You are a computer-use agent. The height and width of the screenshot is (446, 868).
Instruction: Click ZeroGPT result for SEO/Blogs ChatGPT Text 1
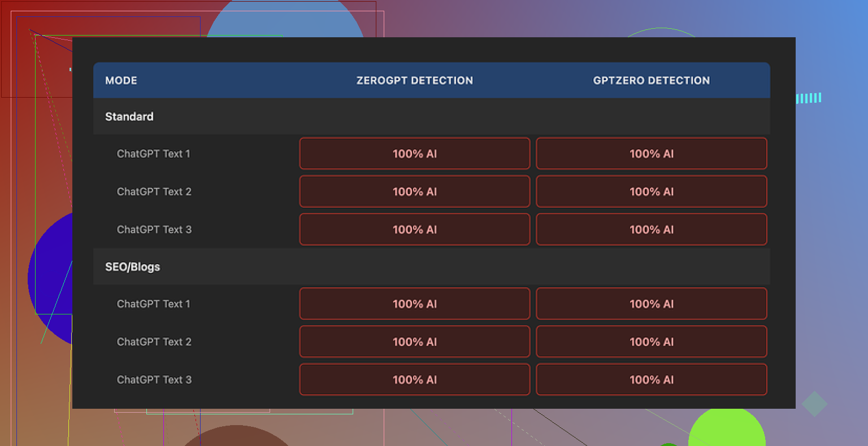(x=414, y=304)
